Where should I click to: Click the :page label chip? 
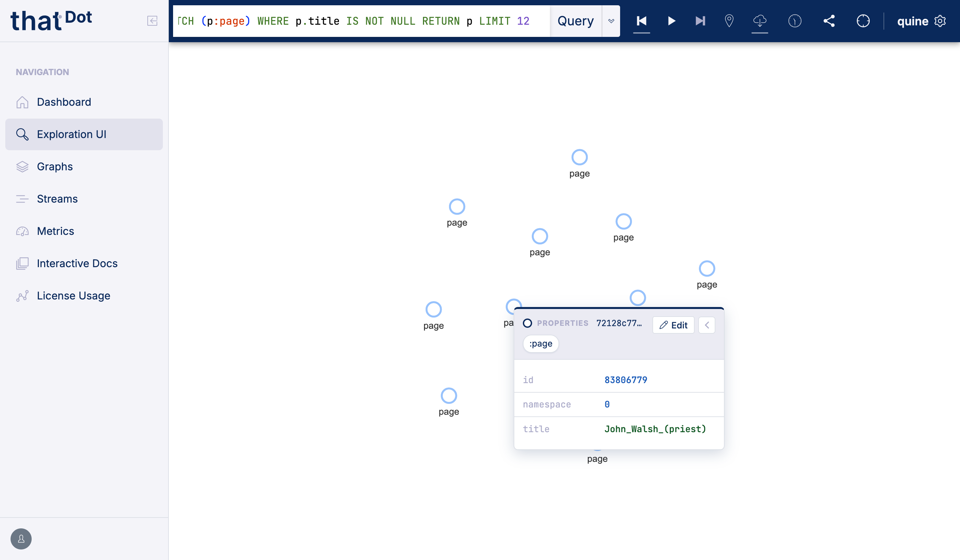tap(541, 344)
